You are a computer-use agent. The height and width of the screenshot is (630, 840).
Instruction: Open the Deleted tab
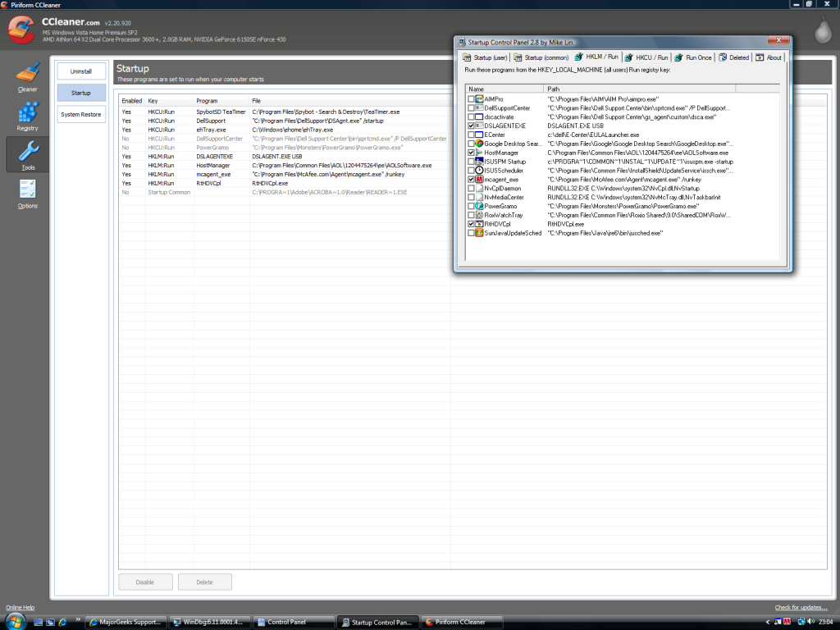[x=733, y=57]
